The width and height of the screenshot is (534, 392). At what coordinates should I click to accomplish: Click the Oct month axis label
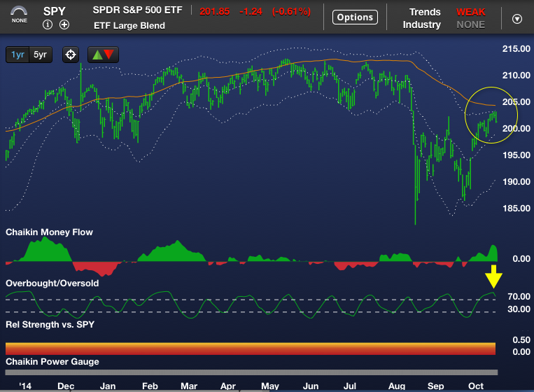point(476,386)
